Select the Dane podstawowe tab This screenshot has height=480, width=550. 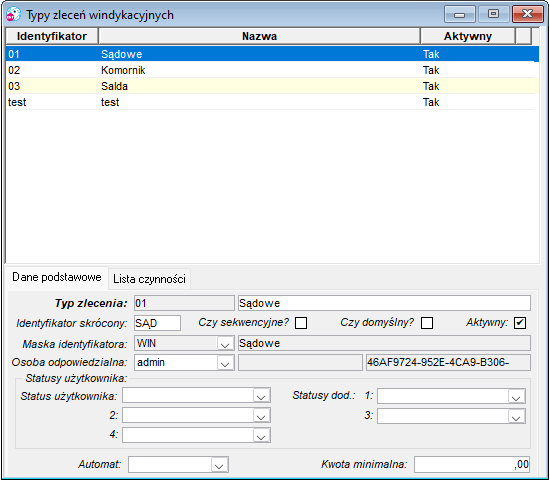click(x=57, y=277)
